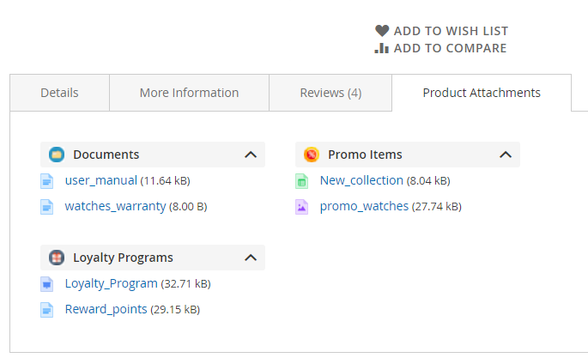
Task: Click the heart wish list icon
Action: [382, 31]
